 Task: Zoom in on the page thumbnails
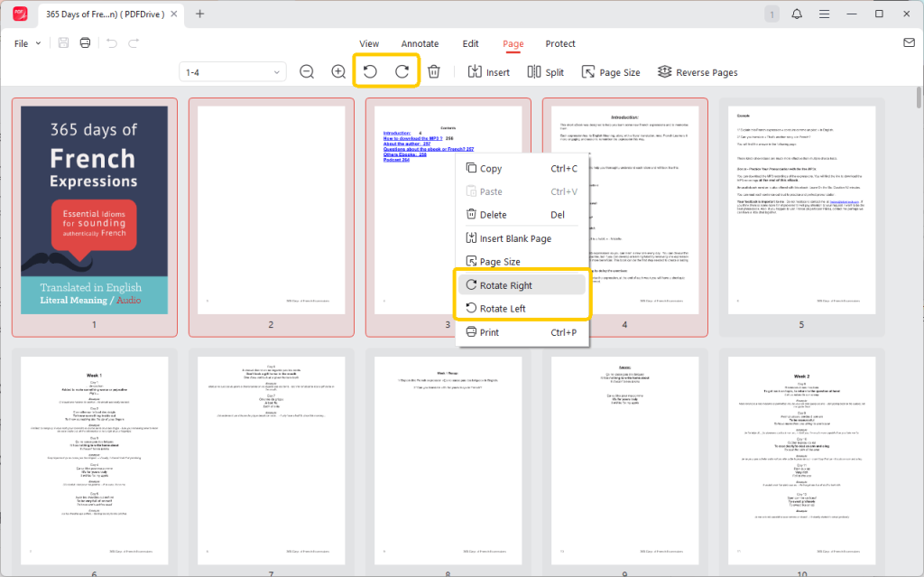(x=337, y=70)
